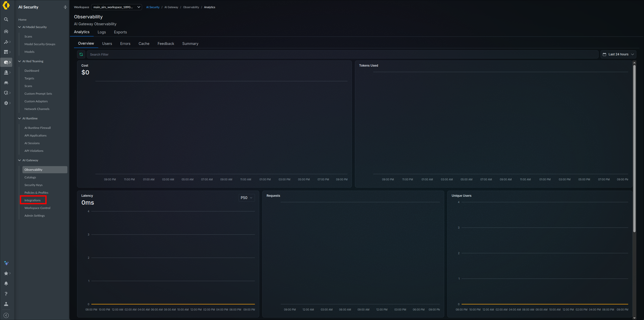The height and width of the screenshot is (320, 644).
Task: Click the collapse-all icon beside AI Security
Action: click(65, 7)
